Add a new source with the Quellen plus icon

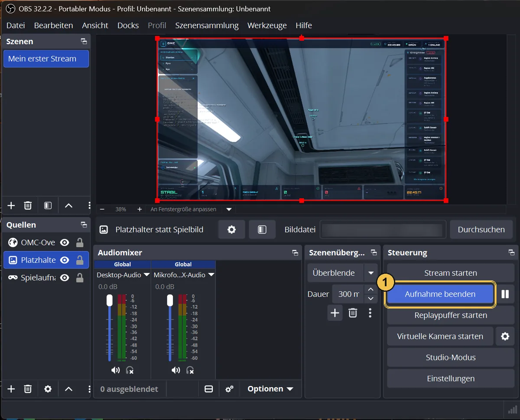pos(11,389)
